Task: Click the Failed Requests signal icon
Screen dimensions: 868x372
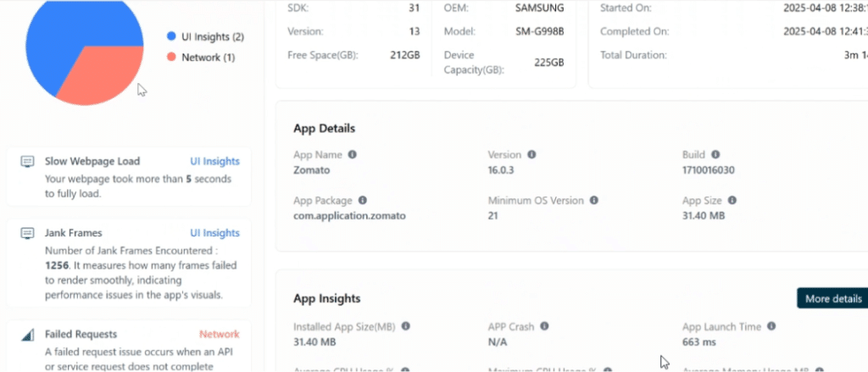Action: coord(27,335)
